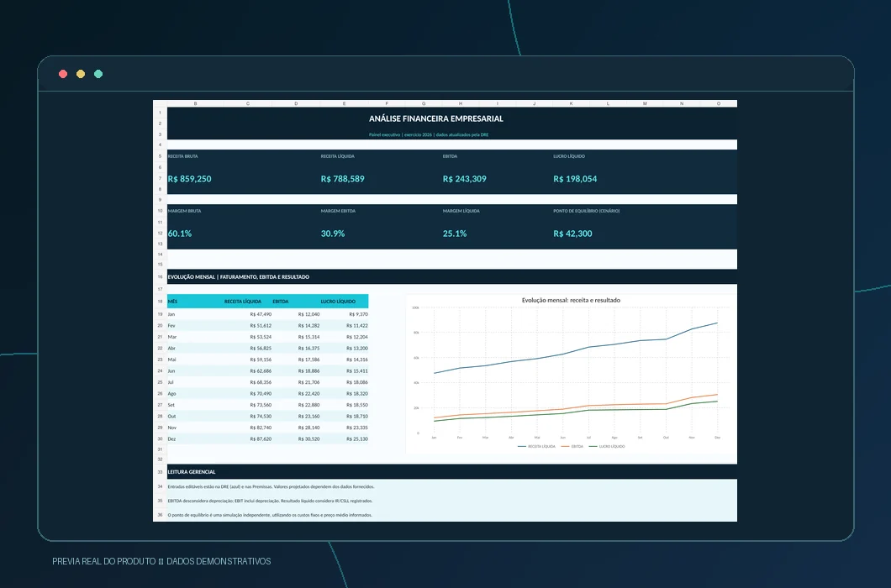Image resolution: width=891 pixels, height=588 pixels.
Task: Select the Margem EBITDA value 30.9%
Action: click(x=333, y=234)
